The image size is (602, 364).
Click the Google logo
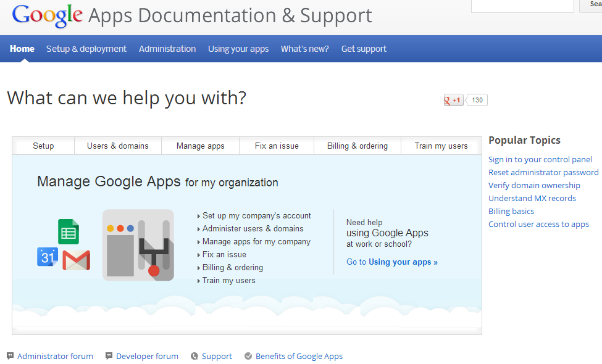47,15
